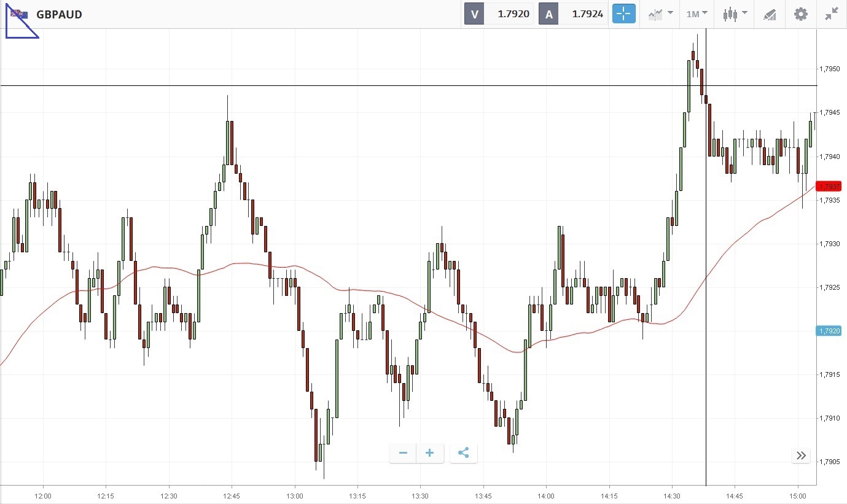This screenshot has height=504, width=847.
Task: Click the red 1,7937 price tag
Action: click(829, 186)
